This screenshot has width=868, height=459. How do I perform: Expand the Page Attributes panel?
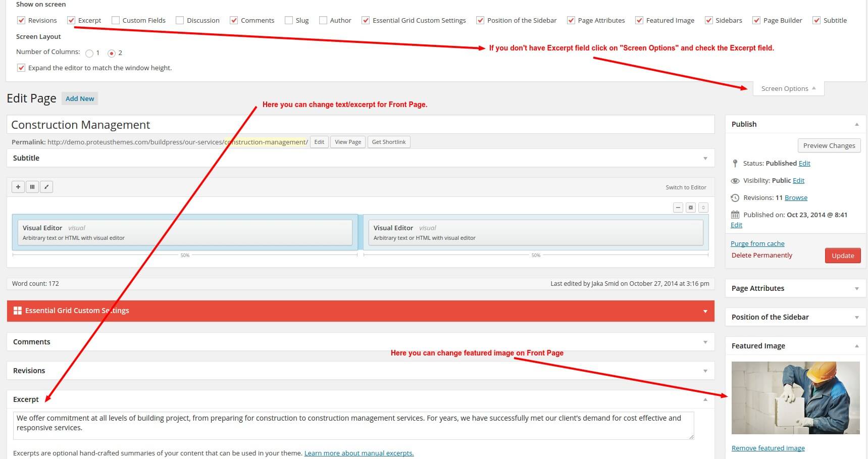(x=856, y=288)
